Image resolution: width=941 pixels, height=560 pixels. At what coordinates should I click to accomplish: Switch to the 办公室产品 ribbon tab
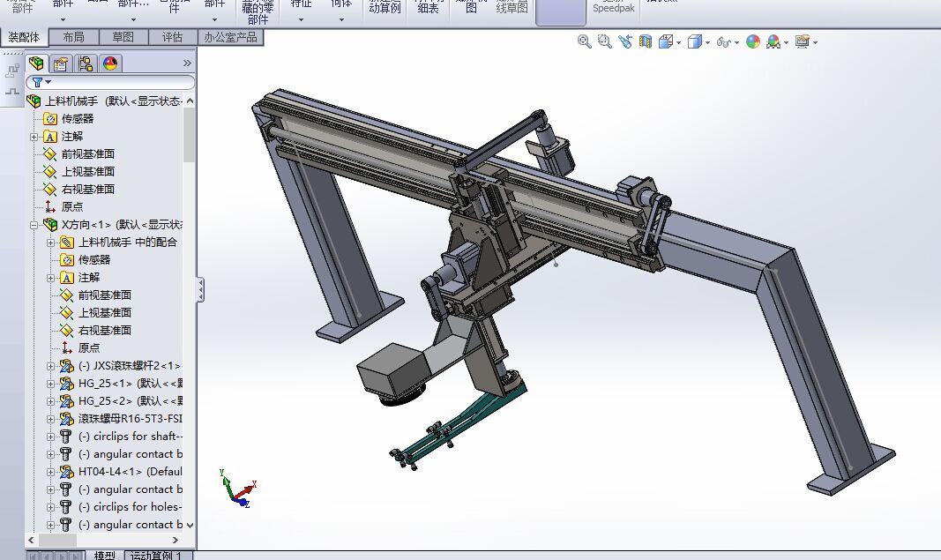coord(230,37)
